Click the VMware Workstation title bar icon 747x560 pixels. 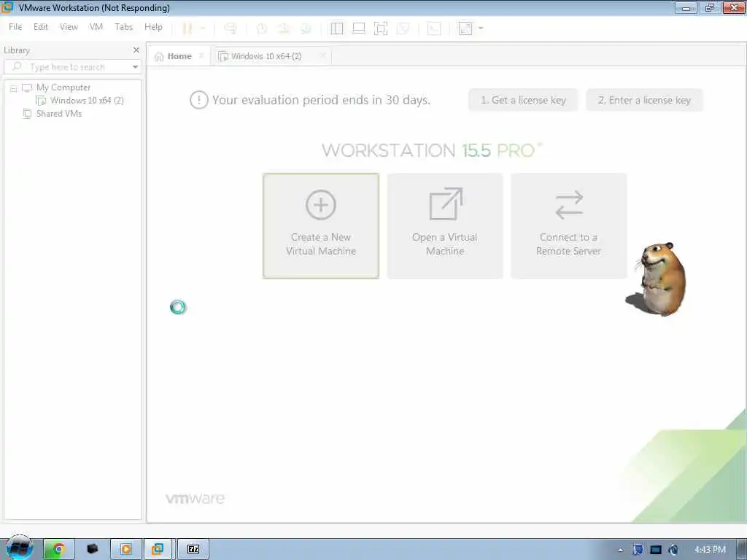pyautogui.click(x=7, y=7)
